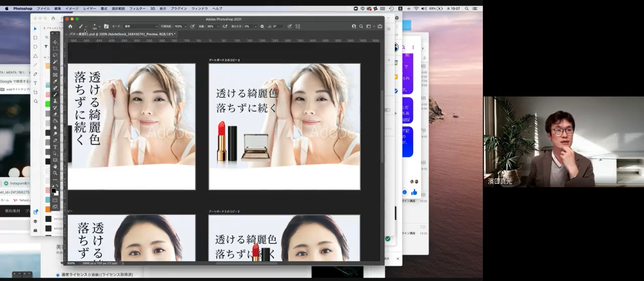Toggle the brush settings panel icon
This screenshot has width=644, height=281.
pyautogui.click(x=106, y=26)
